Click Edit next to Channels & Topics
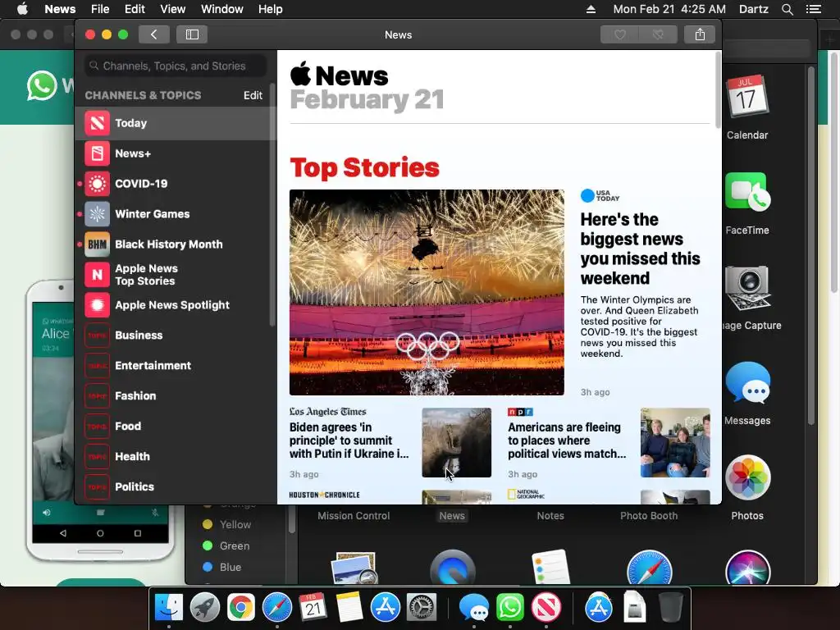This screenshot has width=840, height=630. coord(253,95)
